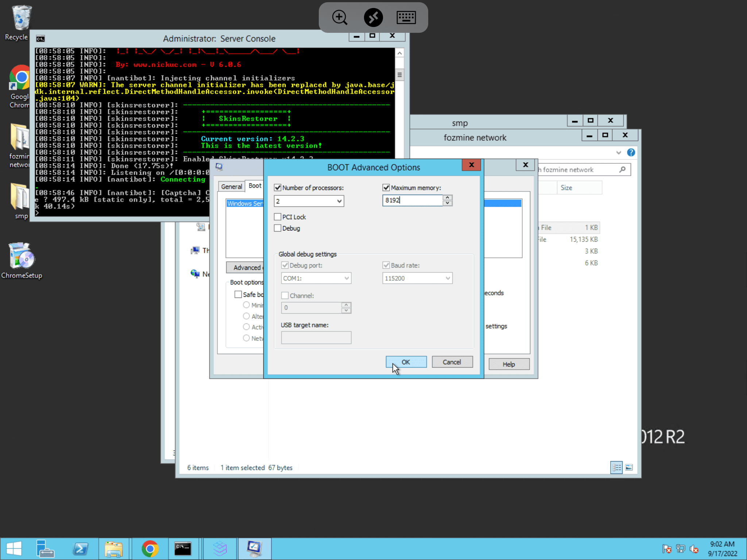Switch to the General tab in System Configuration
This screenshot has width=747, height=560.
coord(231,186)
